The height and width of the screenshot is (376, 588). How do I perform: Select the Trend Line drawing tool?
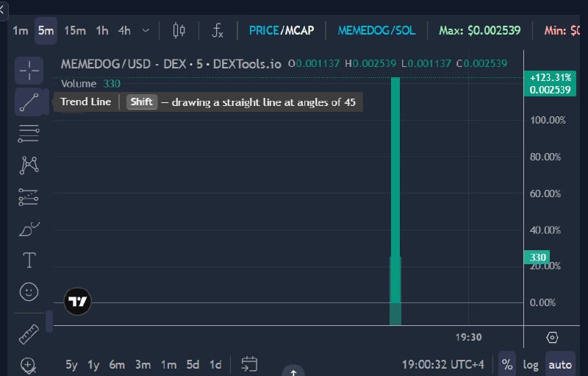29,102
